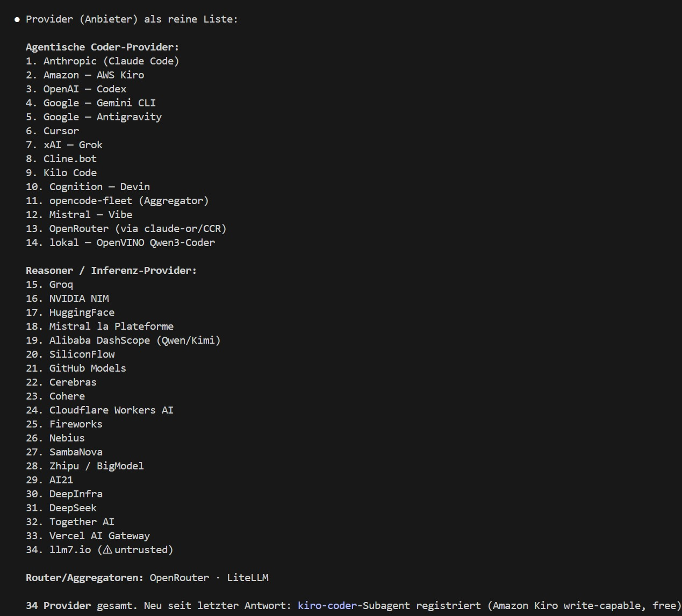The height and width of the screenshot is (616, 682).
Task: Select list entry 'DeepSeek'
Action: tap(73, 508)
